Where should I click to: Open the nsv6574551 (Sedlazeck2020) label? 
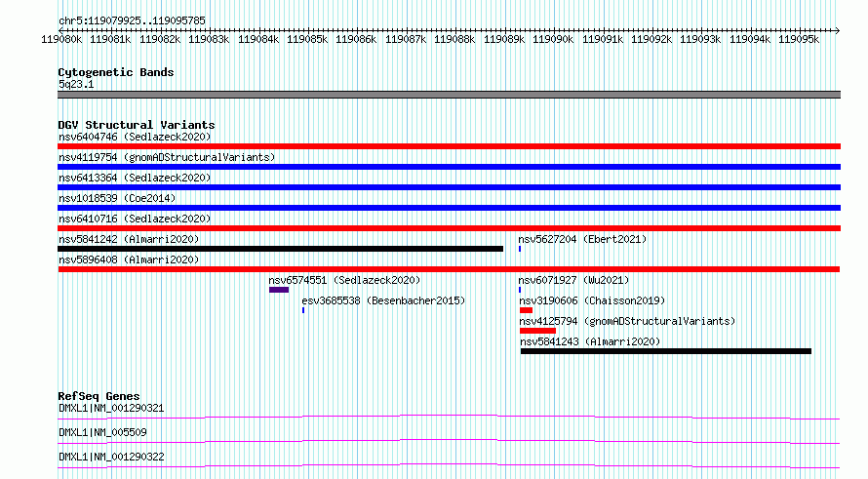pyautogui.click(x=344, y=280)
